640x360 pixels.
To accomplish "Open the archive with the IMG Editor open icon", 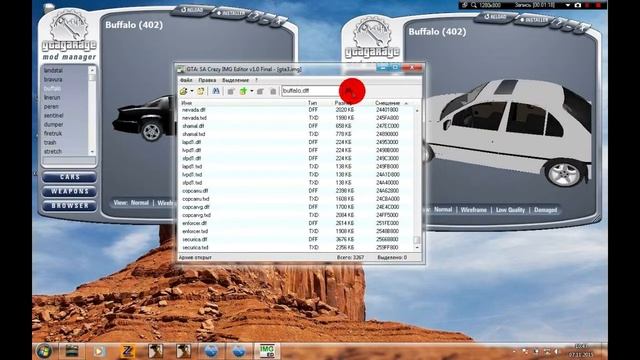I will (184, 91).
